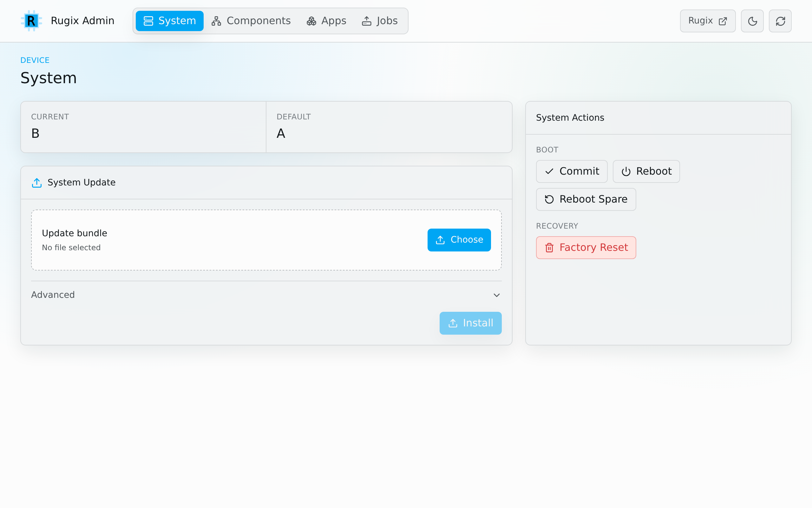Click the 'Update bundle' label
The width and height of the screenshot is (812, 508).
[75, 233]
